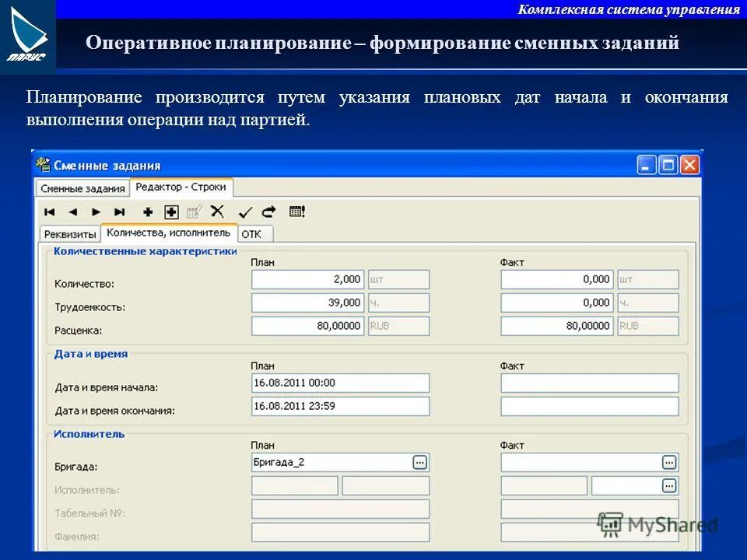Click the Дата и время начала plan field
This screenshot has width=747, height=560.
click(x=338, y=382)
